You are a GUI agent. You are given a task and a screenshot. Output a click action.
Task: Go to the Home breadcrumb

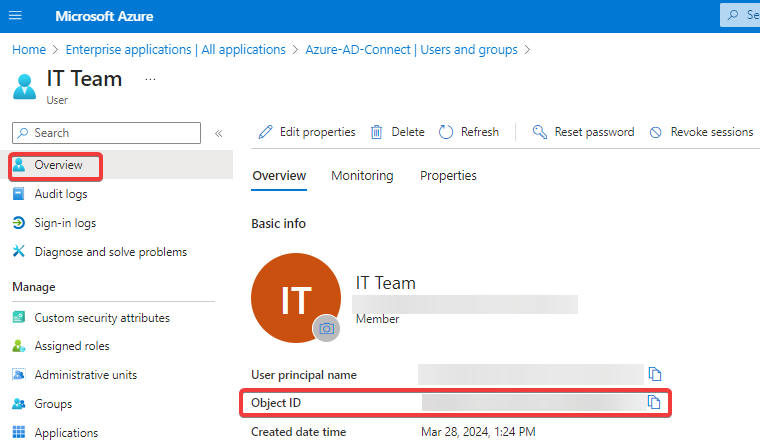click(29, 50)
